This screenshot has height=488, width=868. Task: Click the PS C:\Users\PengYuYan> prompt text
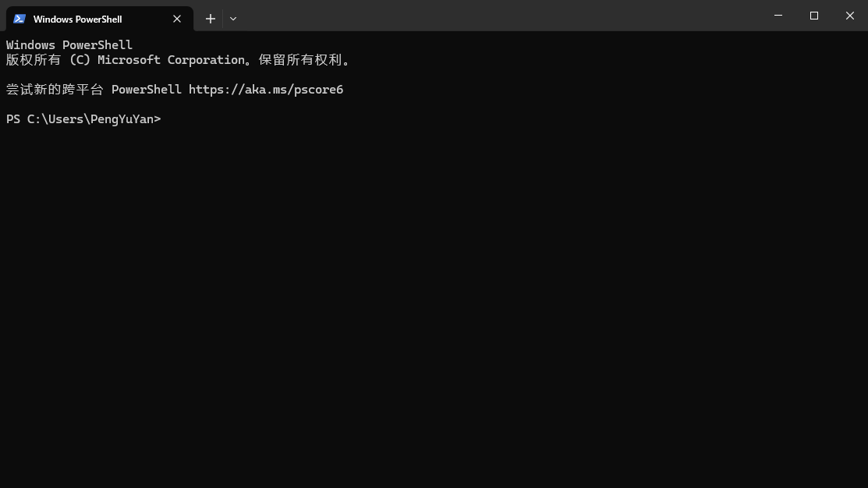coord(83,119)
